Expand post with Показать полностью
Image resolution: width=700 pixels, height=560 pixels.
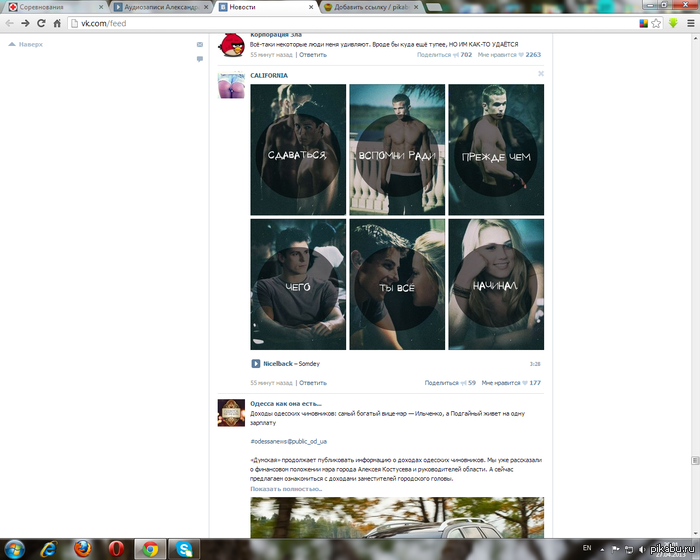tap(286, 489)
